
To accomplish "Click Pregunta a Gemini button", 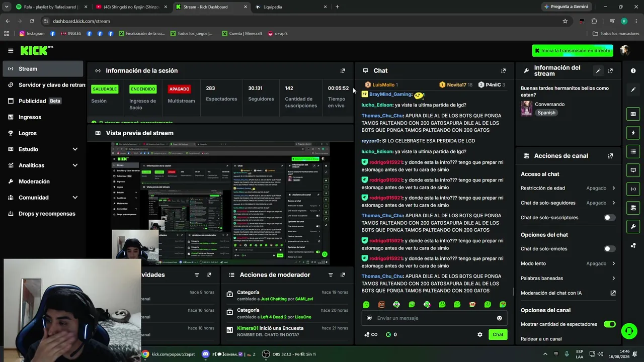I will [x=566, y=7].
